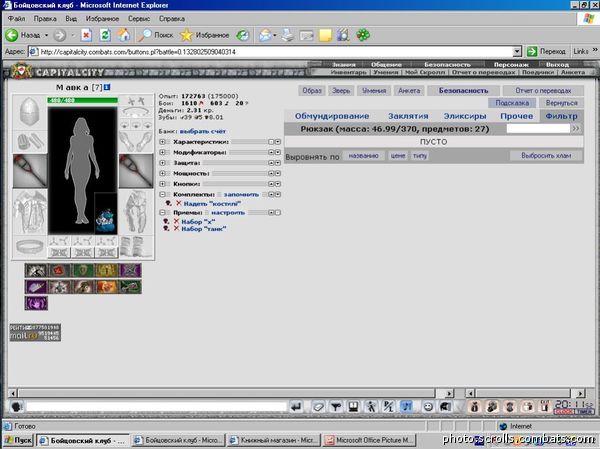Switch to the Прочее tab
Viewport: 600px width, 449px height.
point(517,116)
